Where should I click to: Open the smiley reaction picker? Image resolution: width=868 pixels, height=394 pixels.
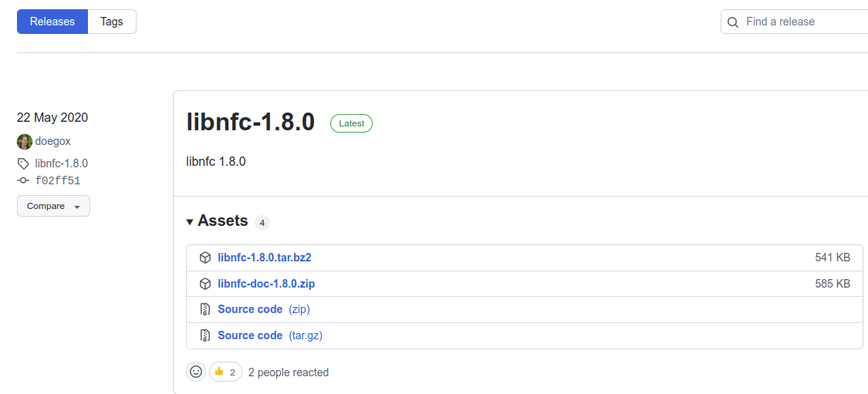click(196, 372)
